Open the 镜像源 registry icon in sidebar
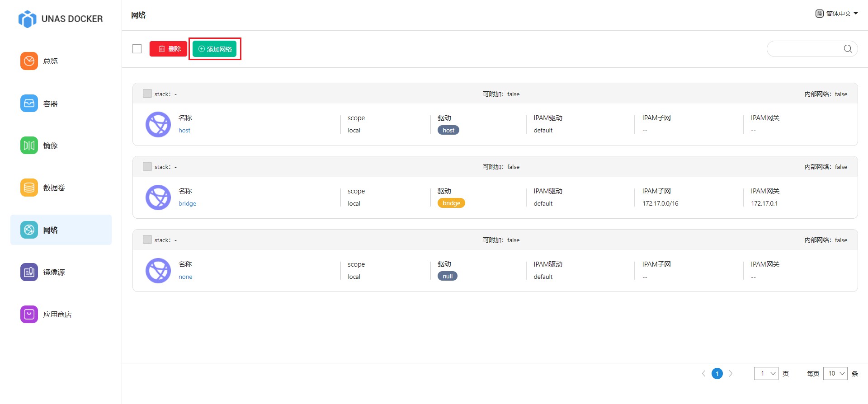This screenshot has width=868, height=404. [29, 272]
